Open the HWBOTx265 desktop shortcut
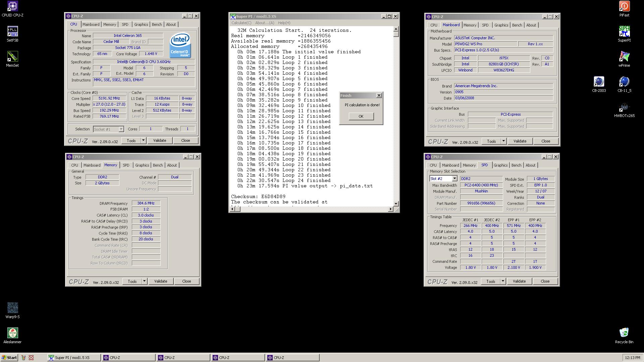This screenshot has height=362, width=644. [x=624, y=110]
